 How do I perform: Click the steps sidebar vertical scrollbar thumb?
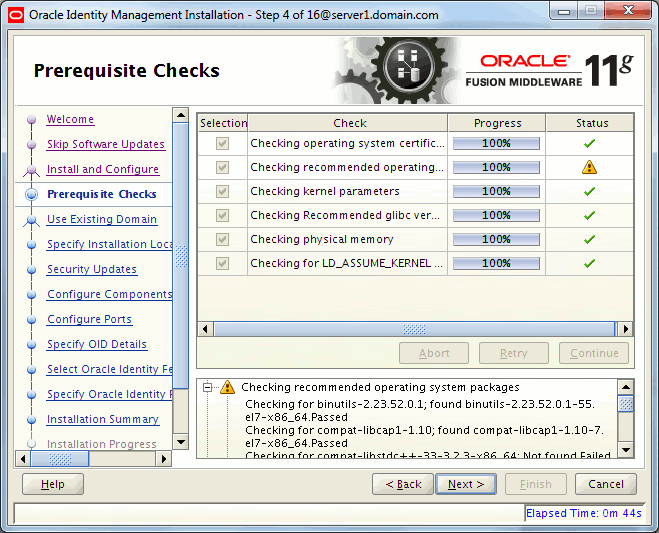click(181, 256)
